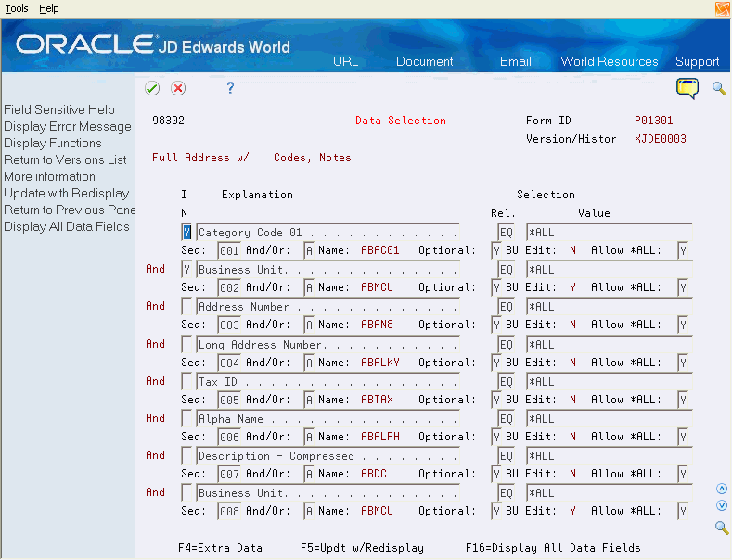Click the scroll down arrow icon
The image size is (732, 560).
click(722, 506)
